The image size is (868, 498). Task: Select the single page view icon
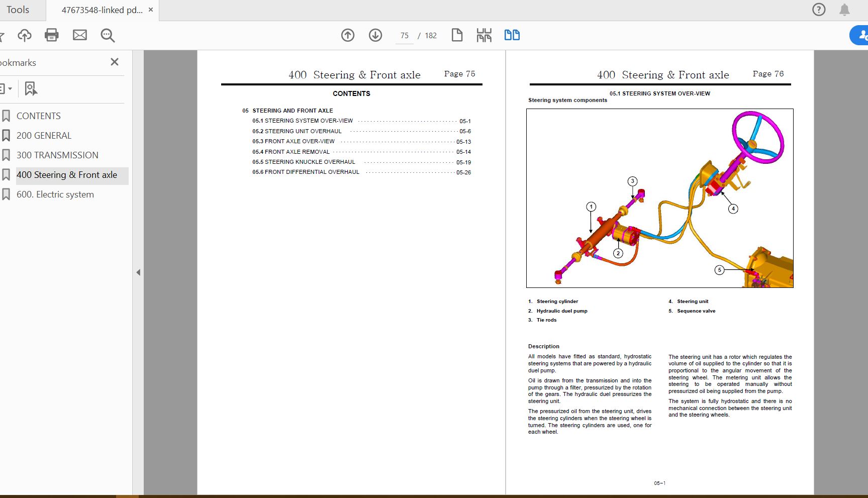click(457, 35)
